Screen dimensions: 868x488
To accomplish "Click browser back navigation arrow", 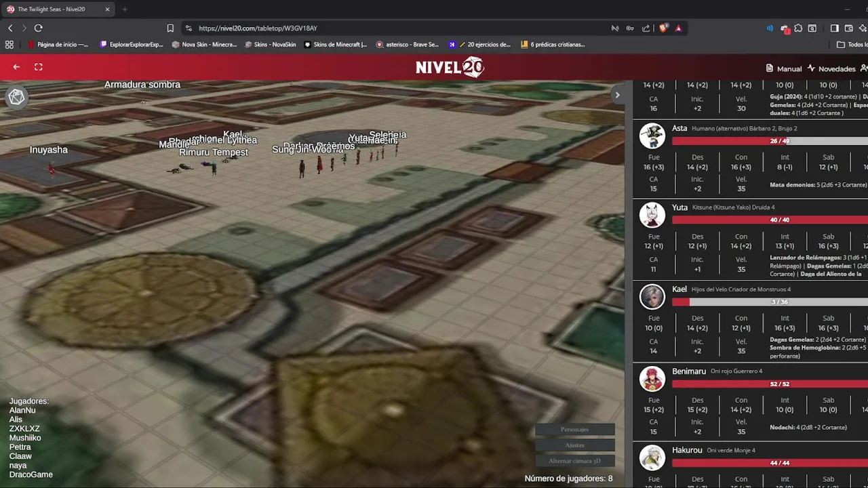I will point(10,28).
